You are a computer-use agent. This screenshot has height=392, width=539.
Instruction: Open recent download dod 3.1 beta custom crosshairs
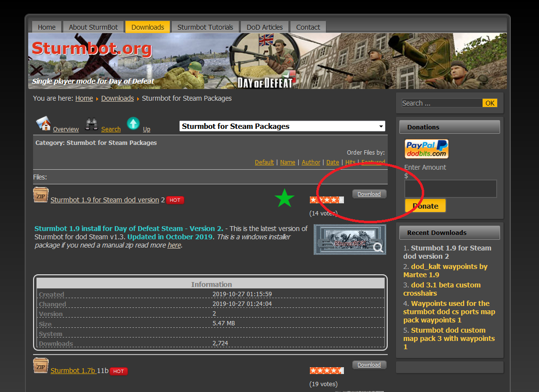pyautogui.click(x=442, y=289)
